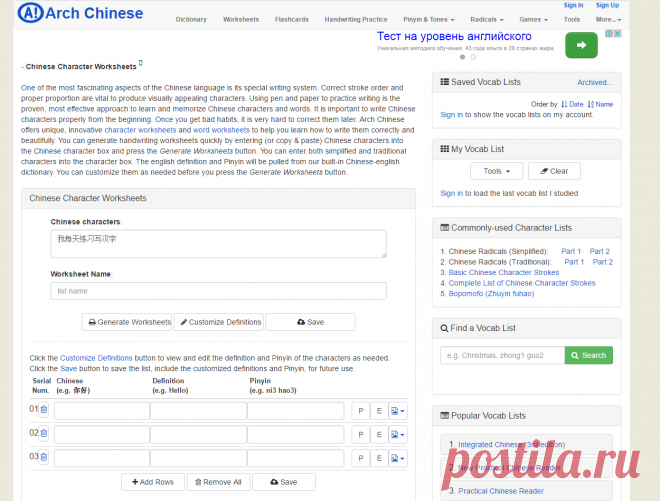Screen dimensions: 660x501
Task: Open Handwriting Practice menu item
Action: point(356,19)
